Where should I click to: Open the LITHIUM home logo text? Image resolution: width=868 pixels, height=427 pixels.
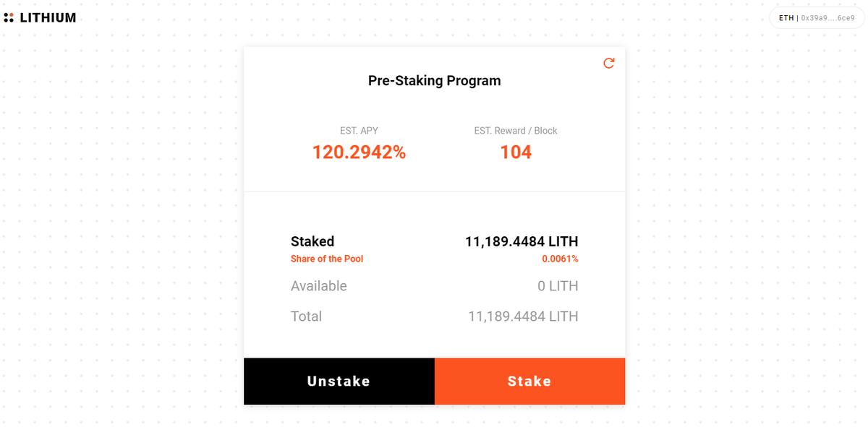[48, 17]
